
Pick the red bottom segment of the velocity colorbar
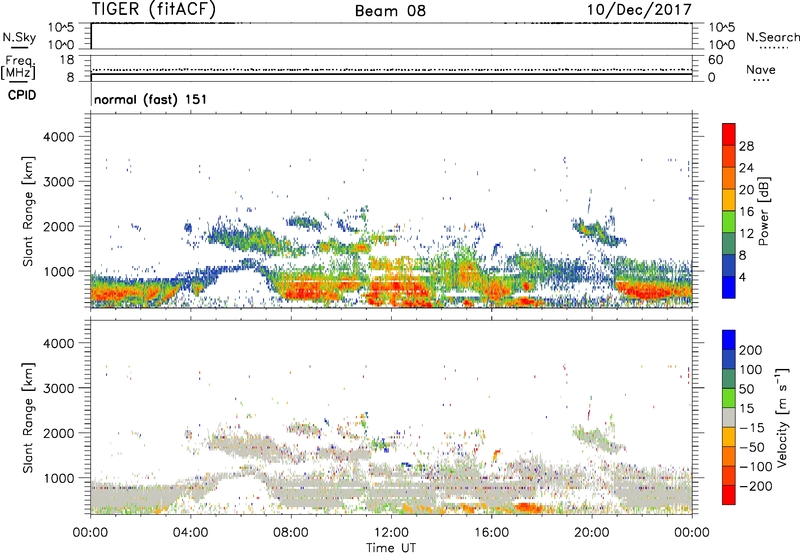pos(729,495)
